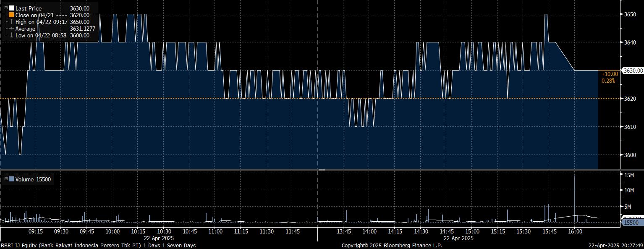
Task: Click the 13:45 time axis label
Action: pos(344,231)
